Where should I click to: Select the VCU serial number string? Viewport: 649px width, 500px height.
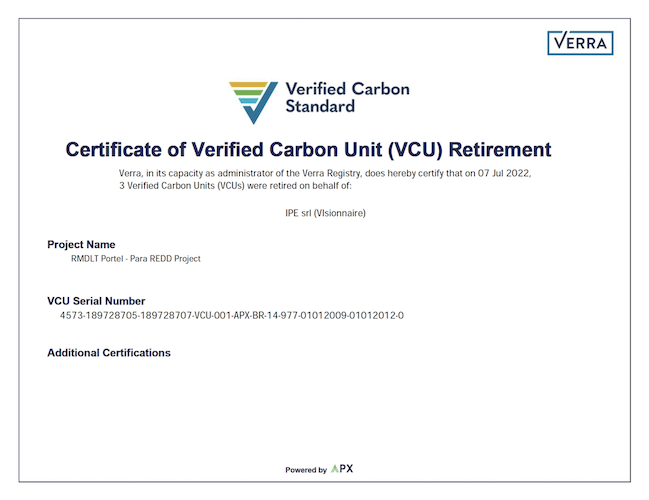click(x=232, y=315)
